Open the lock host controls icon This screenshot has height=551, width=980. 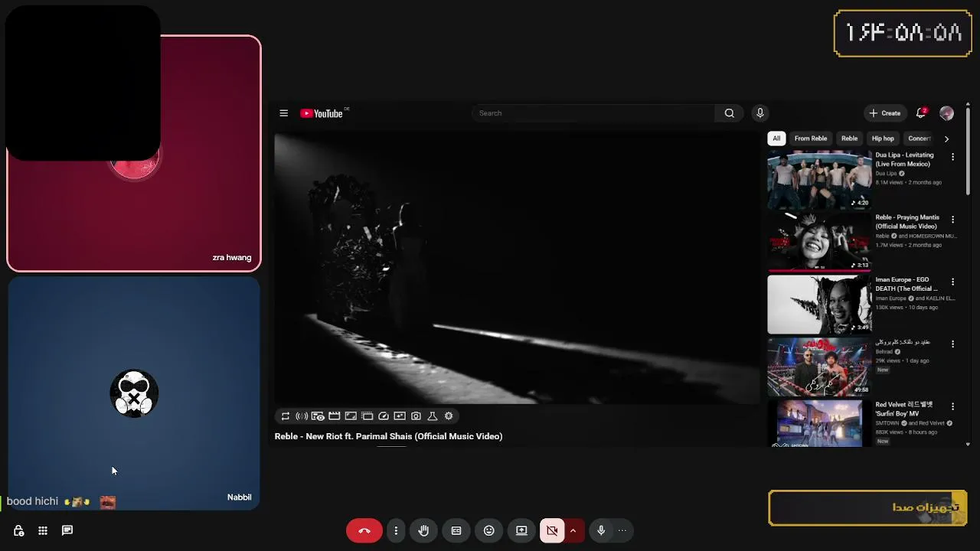coord(18,530)
